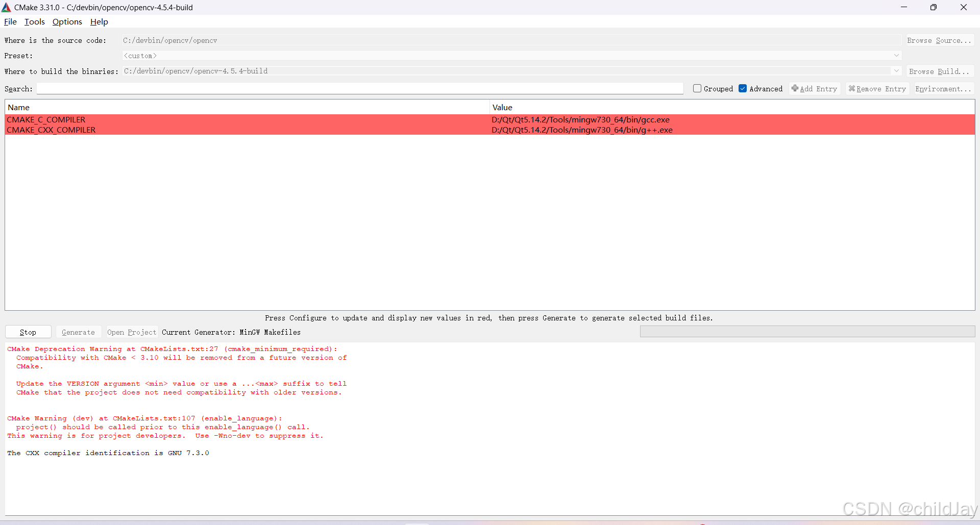This screenshot has width=980, height=525.
Task: Click the Name column header
Action: click(248, 107)
